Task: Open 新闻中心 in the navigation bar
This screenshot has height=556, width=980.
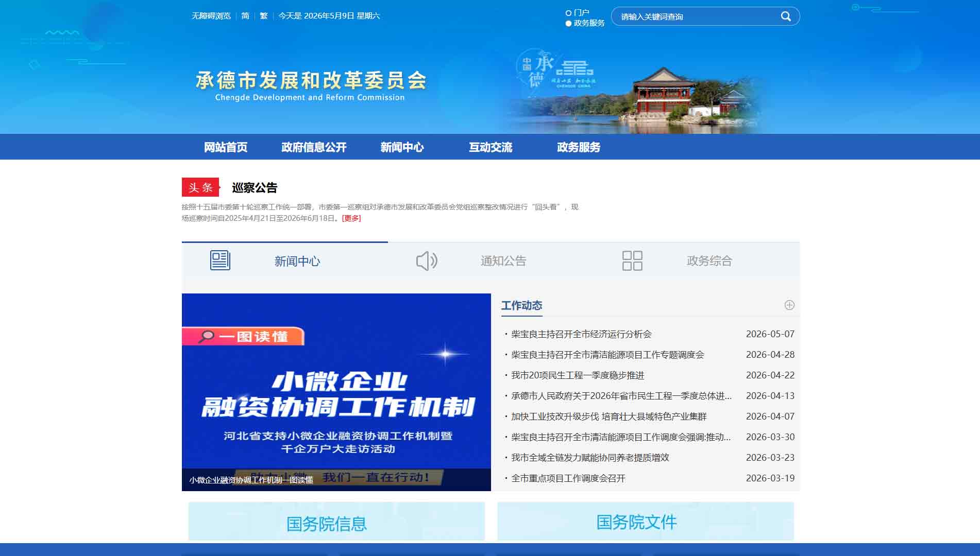Action: click(x=402, y=147)
